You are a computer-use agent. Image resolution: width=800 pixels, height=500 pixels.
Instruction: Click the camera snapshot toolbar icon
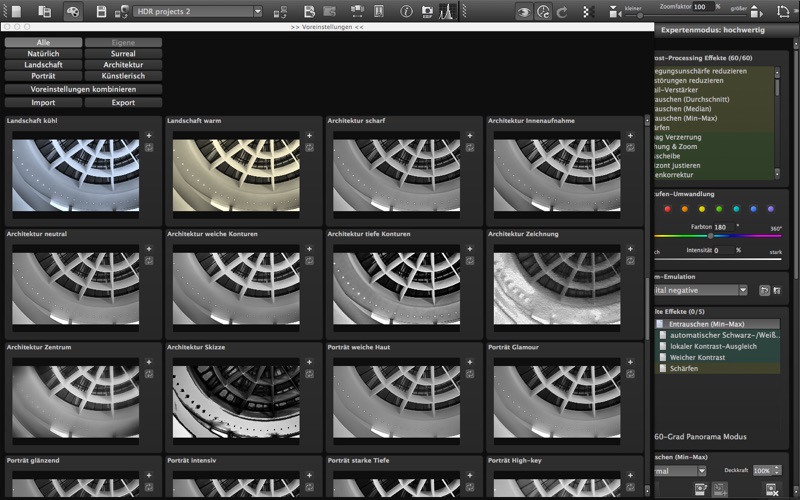427,11
